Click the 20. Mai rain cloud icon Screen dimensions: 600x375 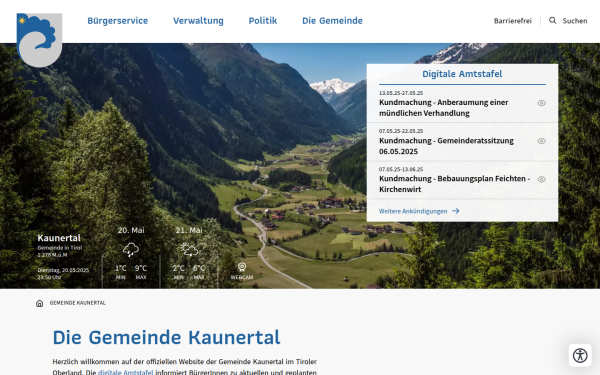(130, 249)
